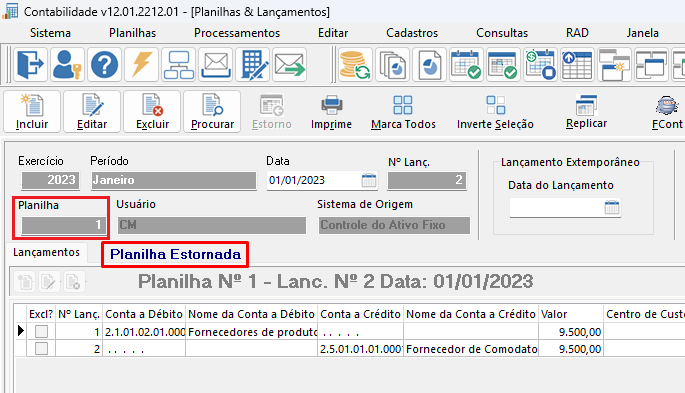The width and height of the screenshot is (685, 393).
Task: Open the Consultas menu
Action: tap(502, 33)
